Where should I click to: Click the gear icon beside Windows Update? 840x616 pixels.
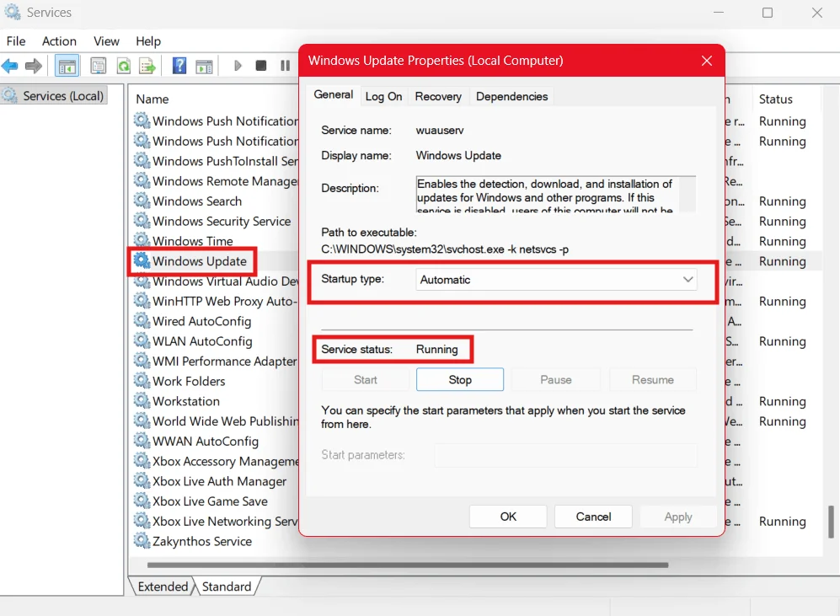tap(142, 260)
